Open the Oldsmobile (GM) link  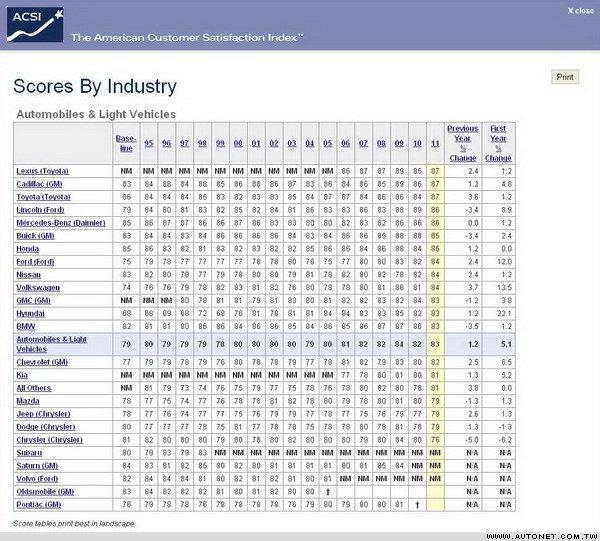click(45, 492)
